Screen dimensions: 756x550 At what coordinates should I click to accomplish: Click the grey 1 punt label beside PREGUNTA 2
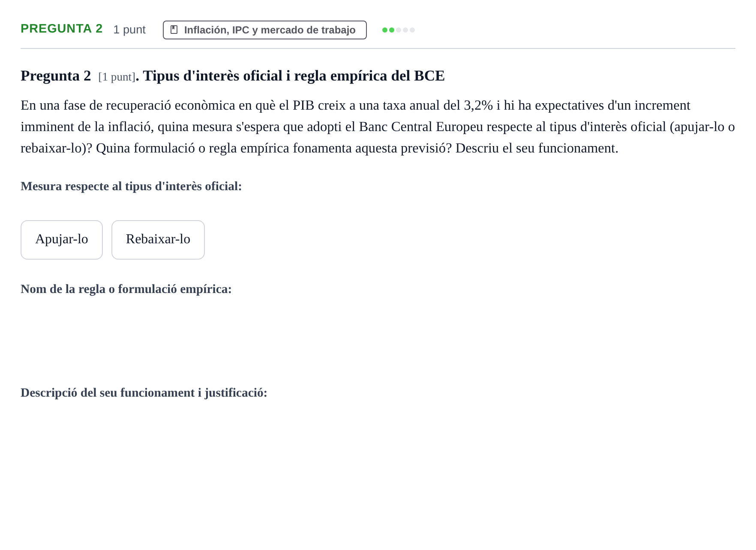[129, 30]
